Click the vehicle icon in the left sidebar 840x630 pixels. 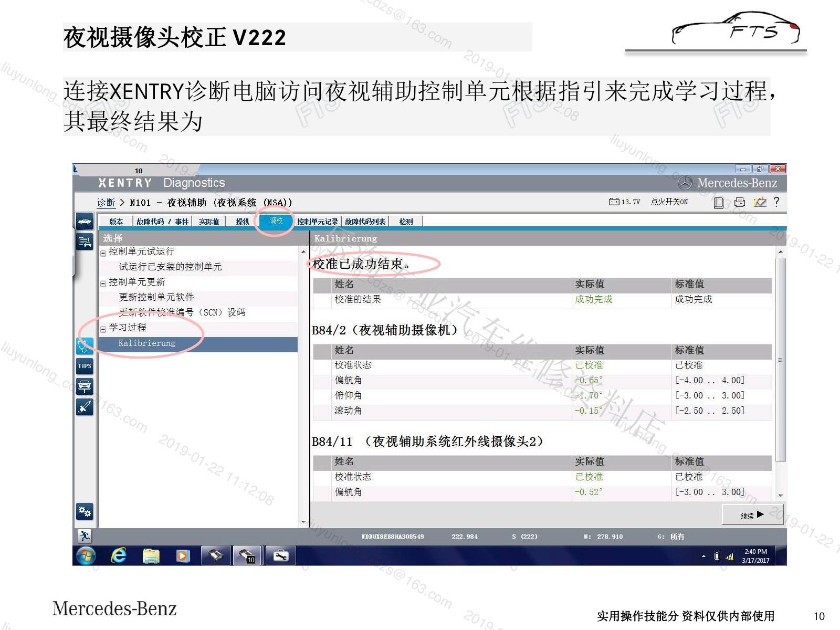(85, 222)
